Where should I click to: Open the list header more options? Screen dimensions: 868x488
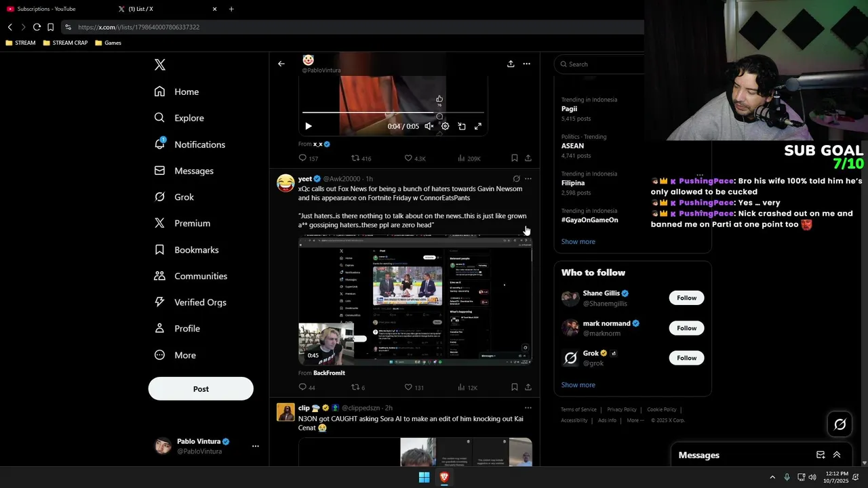526,64
